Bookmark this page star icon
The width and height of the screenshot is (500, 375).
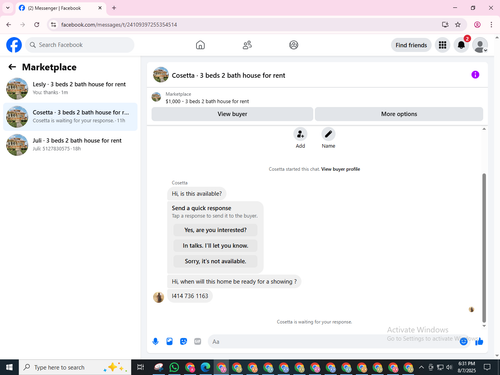point(458,25)
